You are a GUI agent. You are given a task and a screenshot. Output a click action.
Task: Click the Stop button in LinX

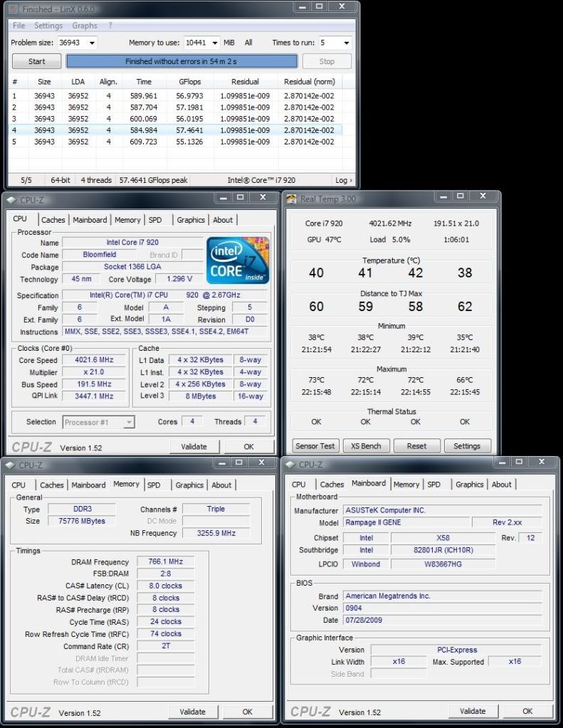(327, 61)
